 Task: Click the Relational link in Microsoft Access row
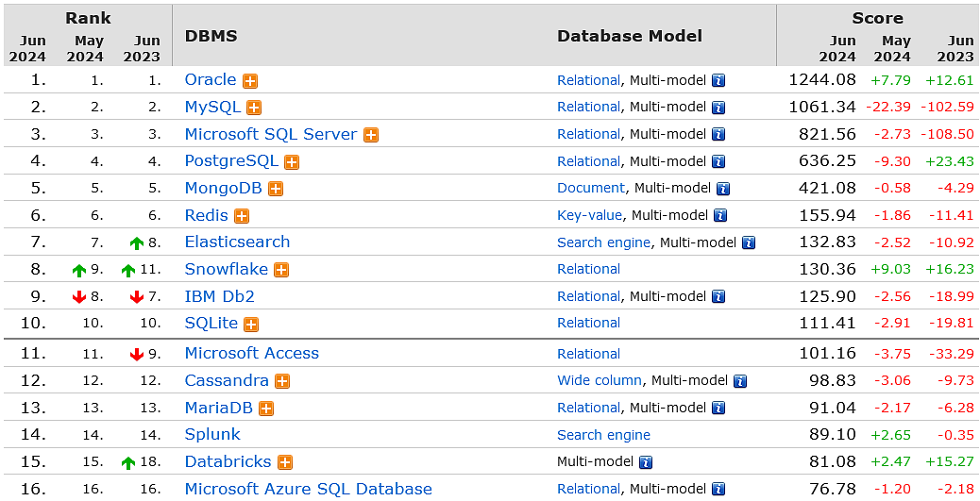[589, 354]
